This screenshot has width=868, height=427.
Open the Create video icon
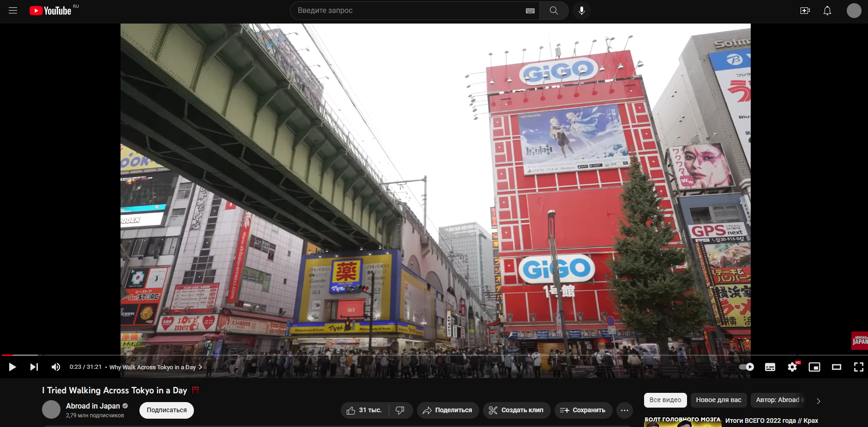click(805, 11)
